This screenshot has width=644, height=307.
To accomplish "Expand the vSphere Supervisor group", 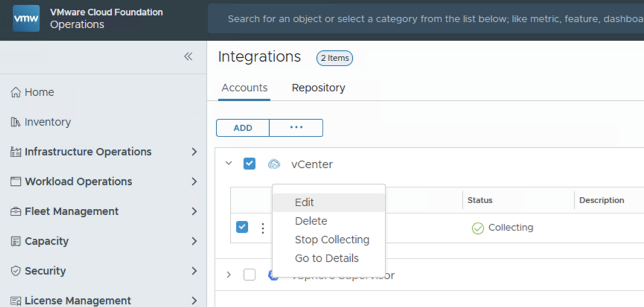I will (x=229, y=275).
